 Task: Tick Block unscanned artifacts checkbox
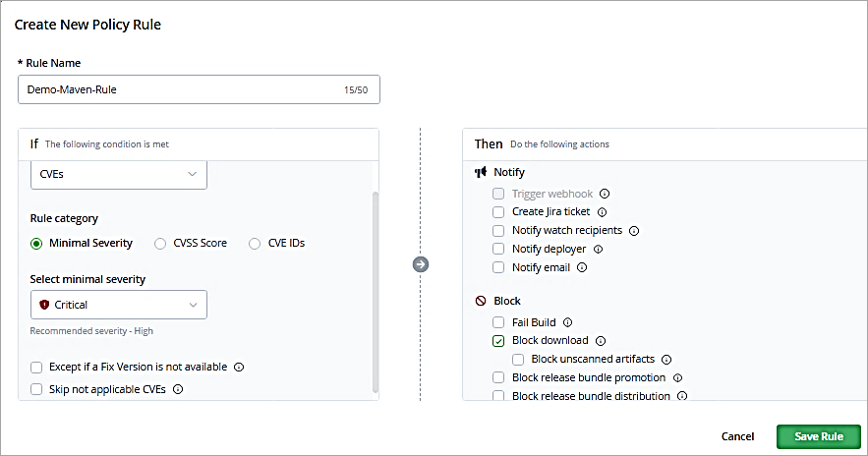(518, 360)
